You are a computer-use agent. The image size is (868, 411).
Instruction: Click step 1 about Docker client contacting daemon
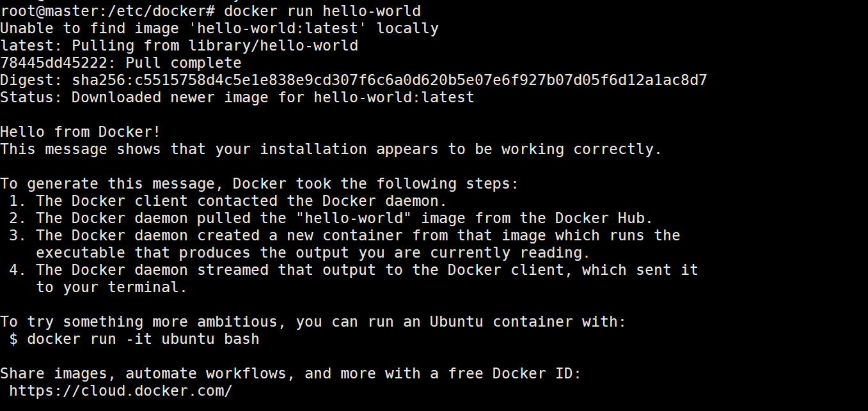[228, 201]
